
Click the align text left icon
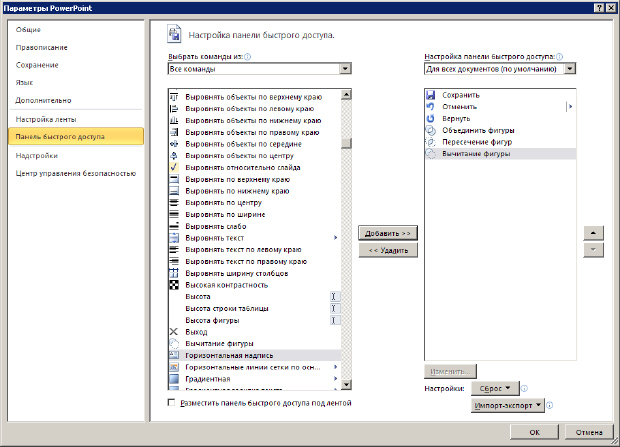pyautogui.click(x=174, y=250)
